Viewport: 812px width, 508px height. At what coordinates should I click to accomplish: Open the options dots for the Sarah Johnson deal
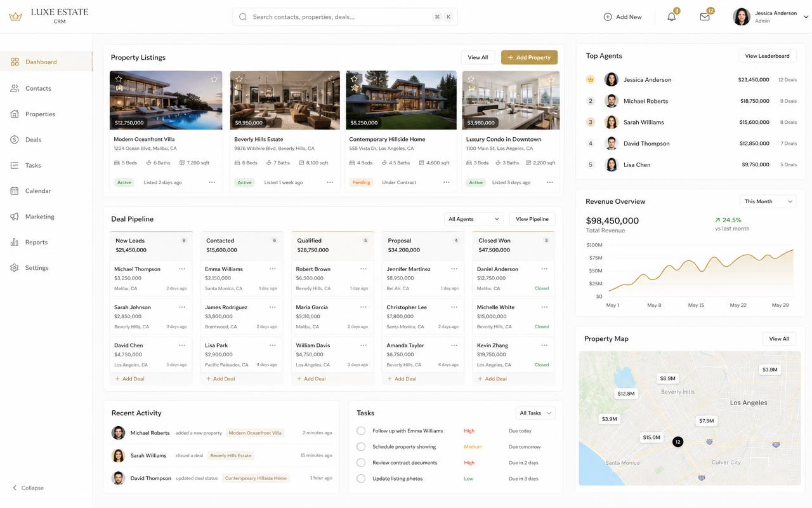click(x=182, y=307)
